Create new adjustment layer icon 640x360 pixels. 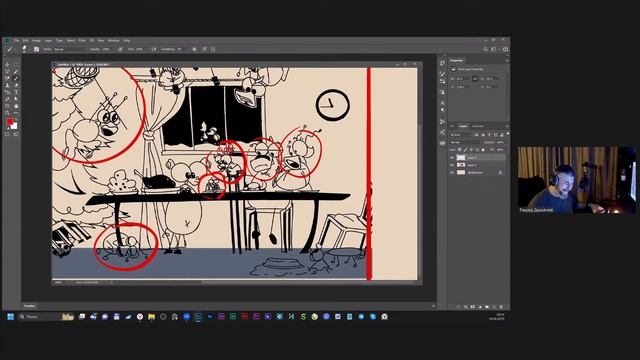pos(480,307)
